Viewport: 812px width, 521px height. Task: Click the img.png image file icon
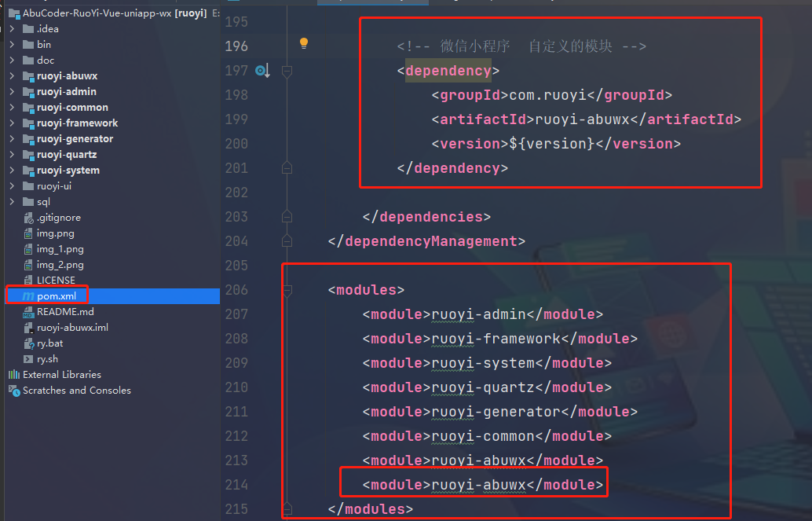point(28,233)
